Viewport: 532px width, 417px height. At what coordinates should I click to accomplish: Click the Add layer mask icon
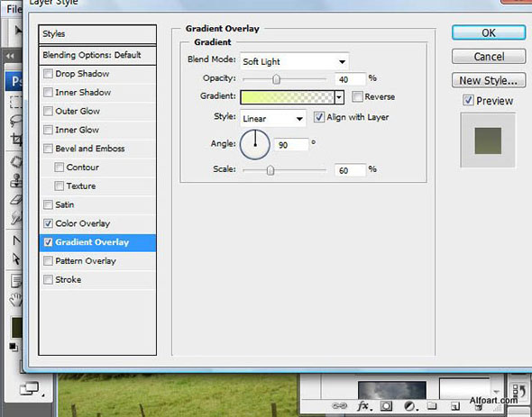click(x=386, y=406)
